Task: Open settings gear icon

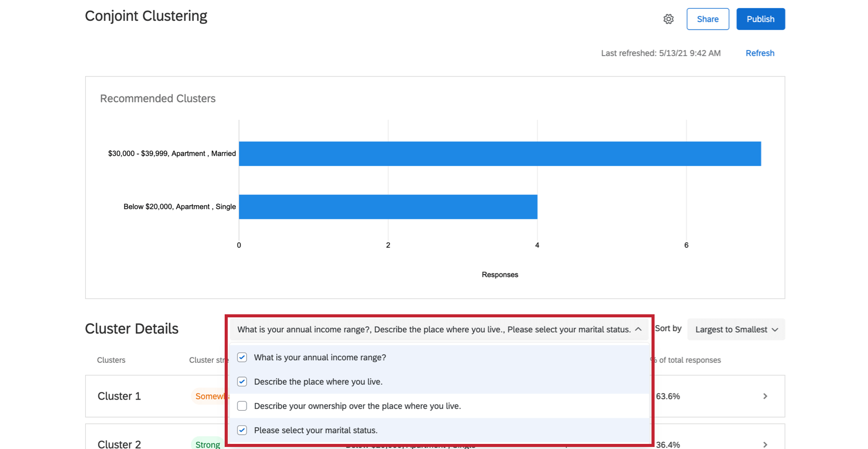Action: [668, 19]
